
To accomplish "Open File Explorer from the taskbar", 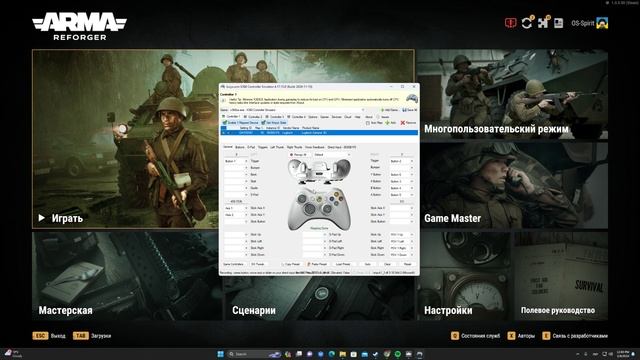I will tap(342, 354).
